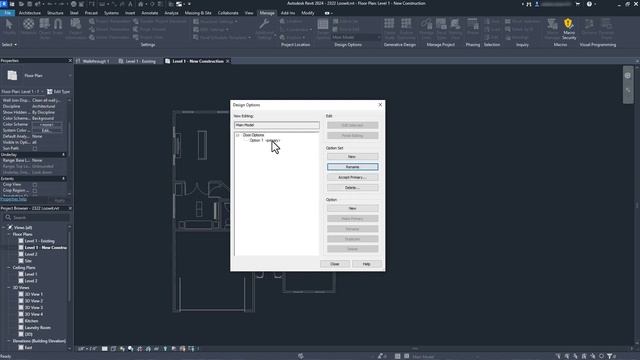Open Additional Settings wrench icon
Viewport: 640px width, 360px height.
tap(264, 24)
